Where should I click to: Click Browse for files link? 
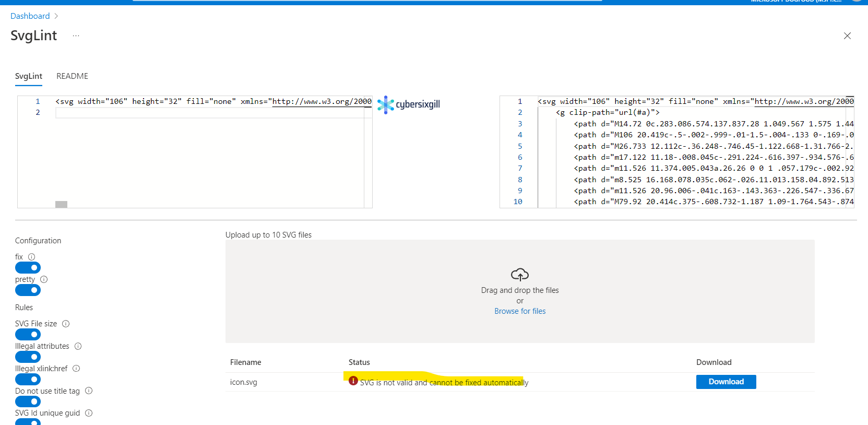[520, 311]
